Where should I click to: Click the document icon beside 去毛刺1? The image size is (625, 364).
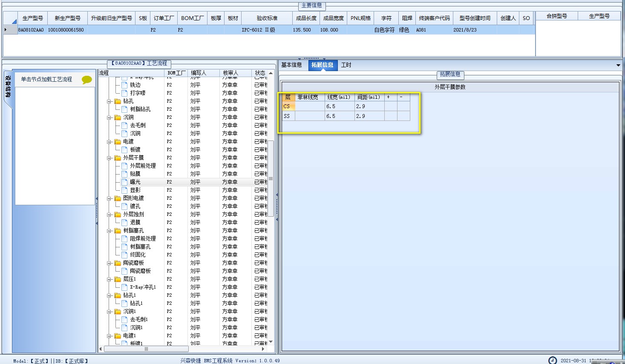(125, 320)
